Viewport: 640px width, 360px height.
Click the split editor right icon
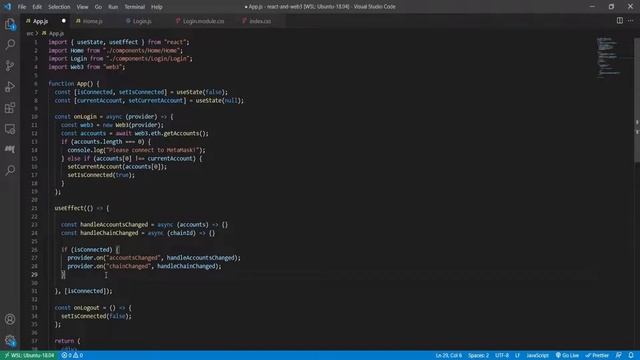pos(620,20)
